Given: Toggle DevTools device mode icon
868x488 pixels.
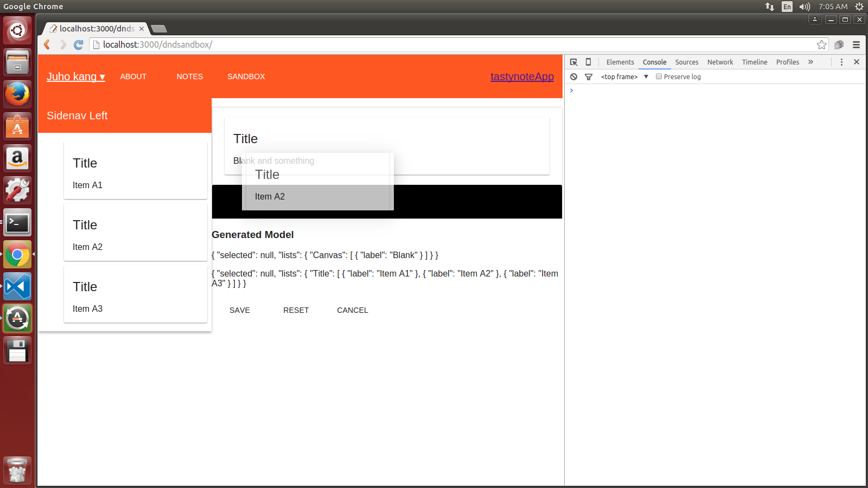Looking at the screenshot, I should pyautogui.click(x=588, y=62).
